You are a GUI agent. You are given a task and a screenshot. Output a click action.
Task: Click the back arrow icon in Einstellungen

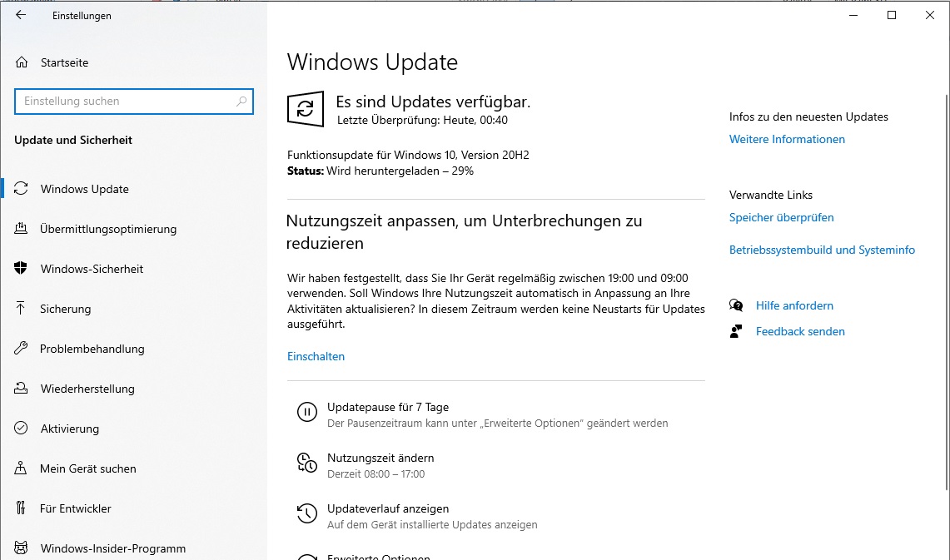pyautogui.click(x=21, y=15)
